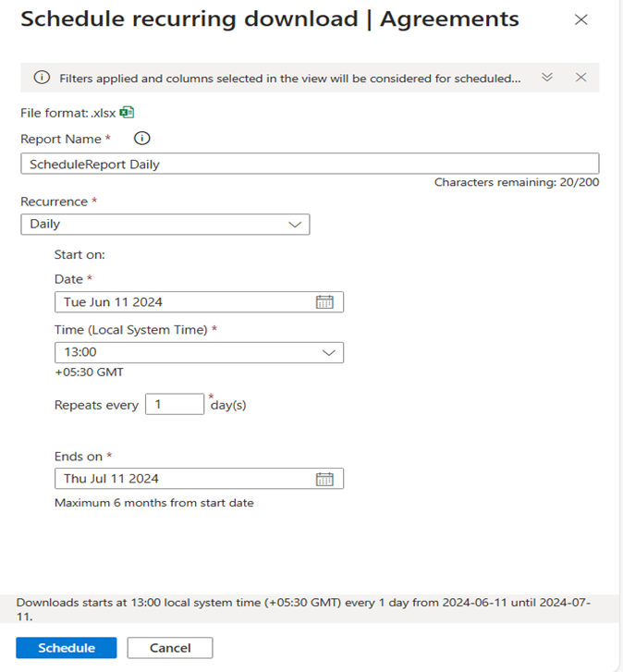This screenshot has height=672, width=623.
Task: Click the Time field chevron arrow
Action: pyautogui.click(x=329, y=352)
